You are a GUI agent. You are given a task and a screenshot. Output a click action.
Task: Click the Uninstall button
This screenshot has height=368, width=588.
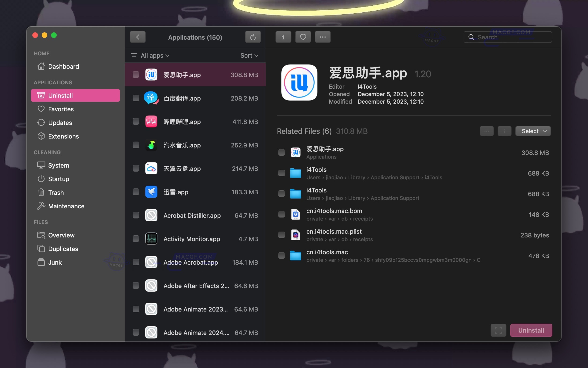531,330
